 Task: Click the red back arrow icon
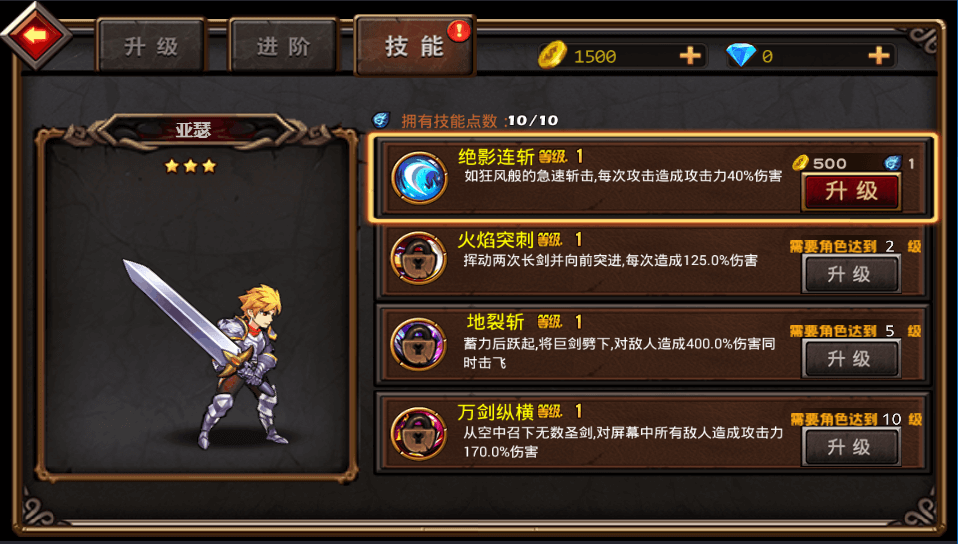36,35
